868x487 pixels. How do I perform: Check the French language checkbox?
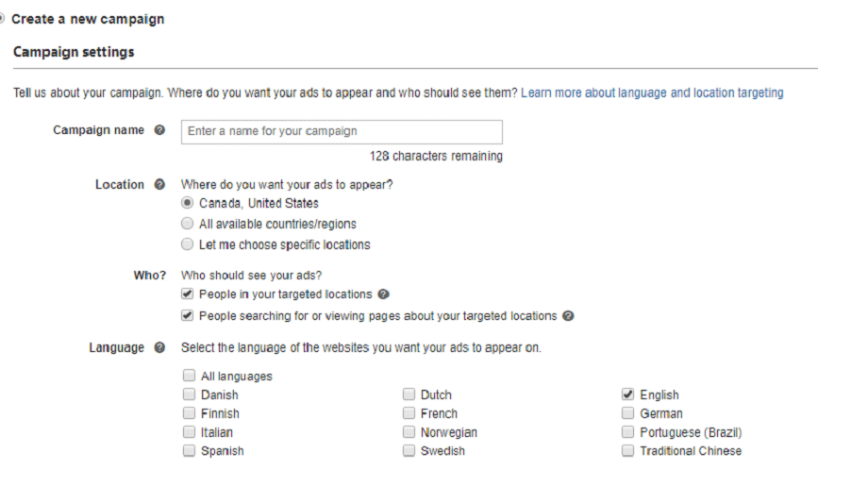[409, 413]
